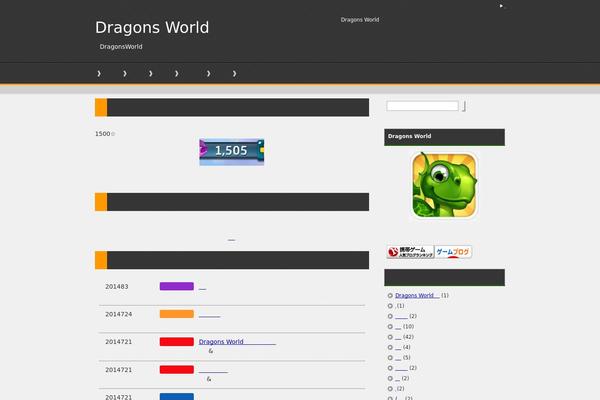Open the category link with count (42)
600x400 pixels.
[x=398, y=337]
